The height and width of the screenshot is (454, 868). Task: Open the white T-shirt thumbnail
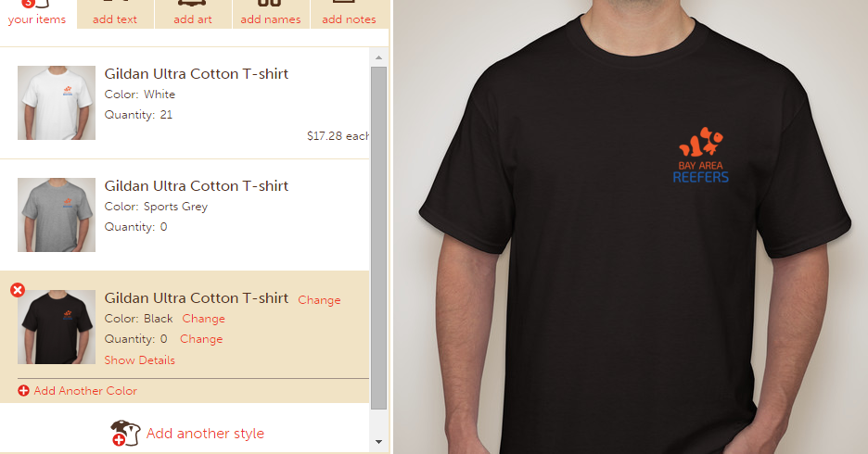(57, 103)
